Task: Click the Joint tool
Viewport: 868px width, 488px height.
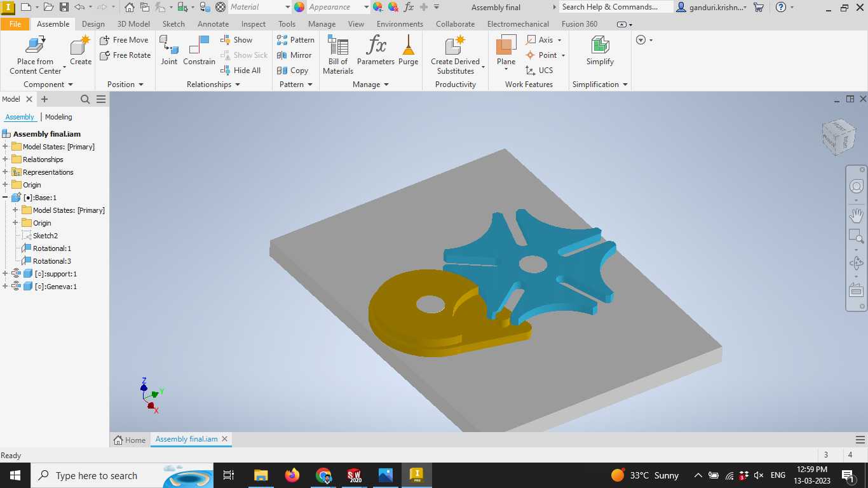Action: [x=169, y=50]
